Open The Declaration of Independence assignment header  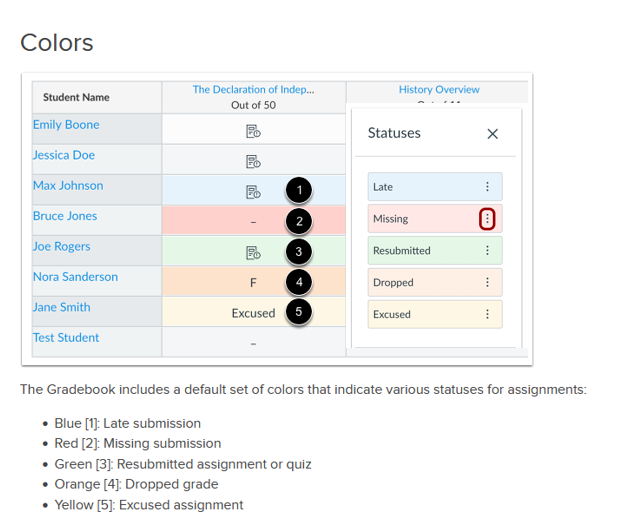coord(253,90)
